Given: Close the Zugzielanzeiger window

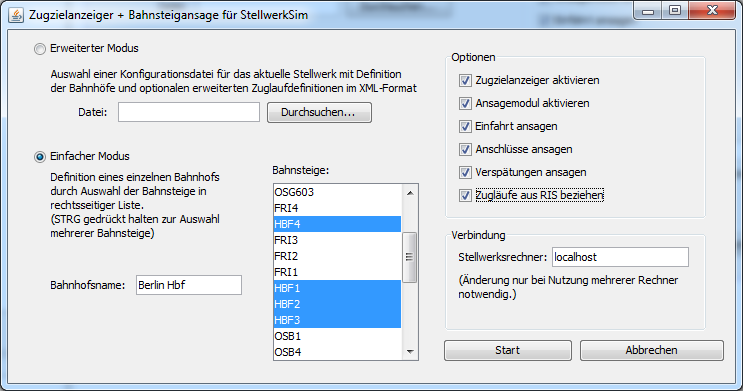Looking at the screenshot, I should click(x=712, y=11).
